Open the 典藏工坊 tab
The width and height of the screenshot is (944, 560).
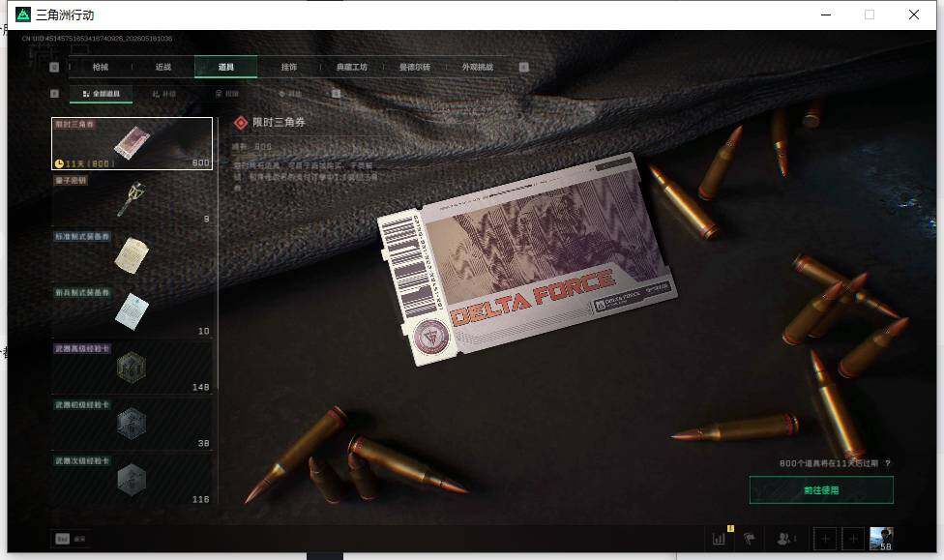click(x=352, y=67)
